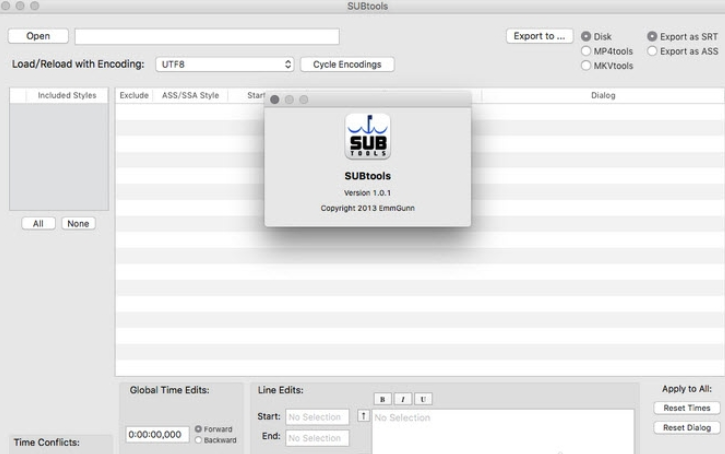
Task: Click the Start time field
Action: [x=317, y=417]
